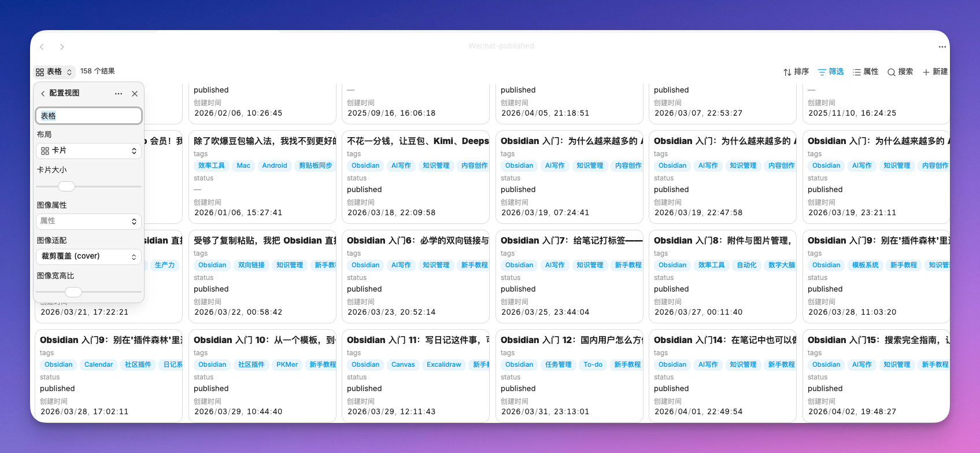Create a new entry with 新建

[935, 72]
